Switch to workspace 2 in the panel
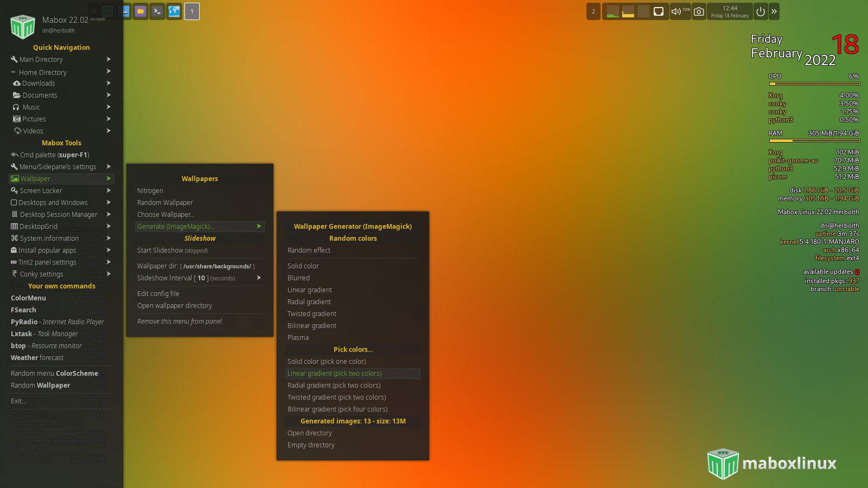The image size is (868, 488). point(593,11)
